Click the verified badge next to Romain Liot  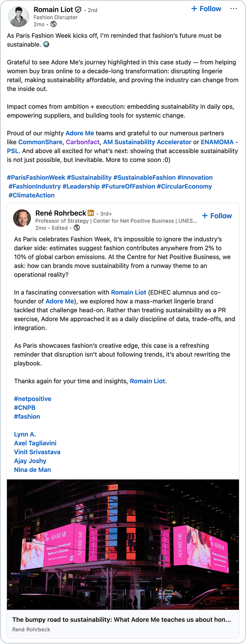[78, 9]
